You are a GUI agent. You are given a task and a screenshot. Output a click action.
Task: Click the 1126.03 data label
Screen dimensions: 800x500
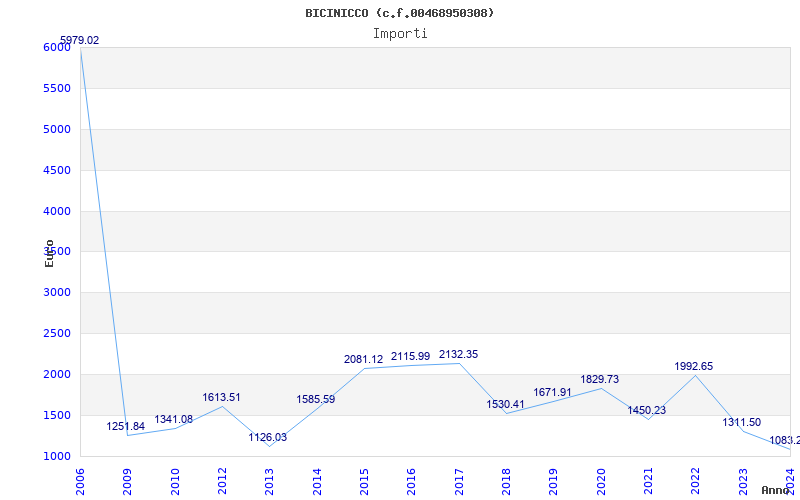(268, 437)
